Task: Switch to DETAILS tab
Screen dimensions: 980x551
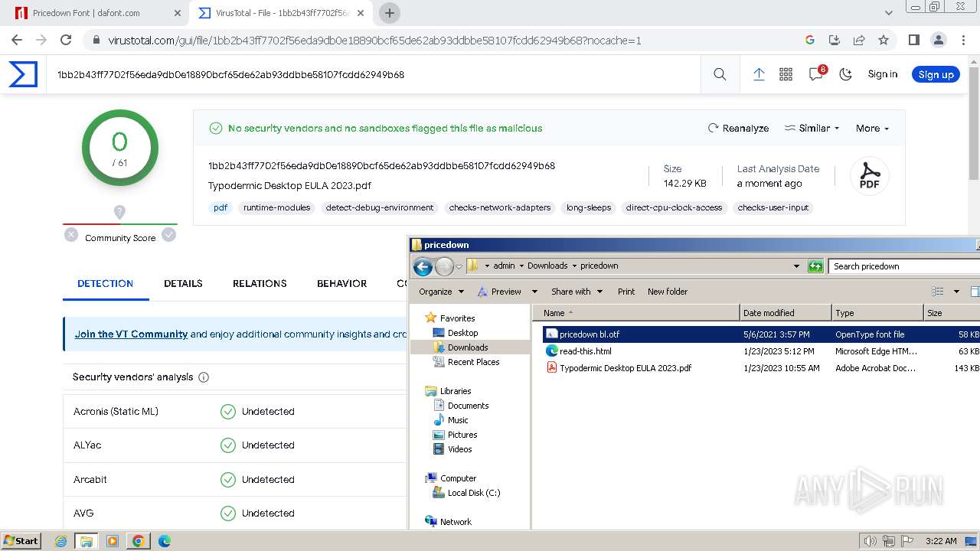Action: tap(183, 283)
